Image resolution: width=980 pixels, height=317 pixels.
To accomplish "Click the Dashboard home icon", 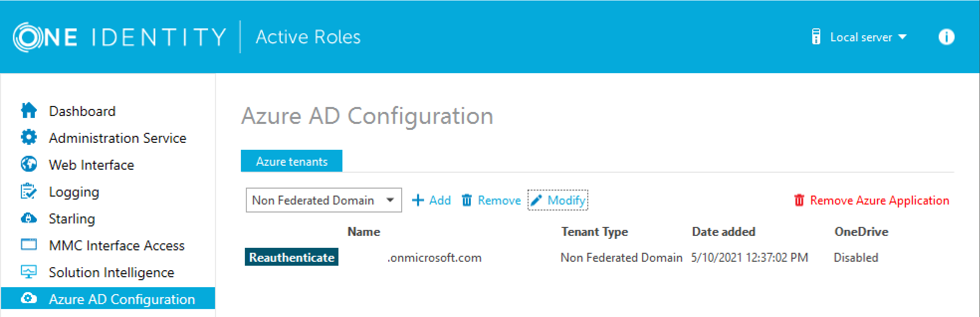I will coord(29,110).
